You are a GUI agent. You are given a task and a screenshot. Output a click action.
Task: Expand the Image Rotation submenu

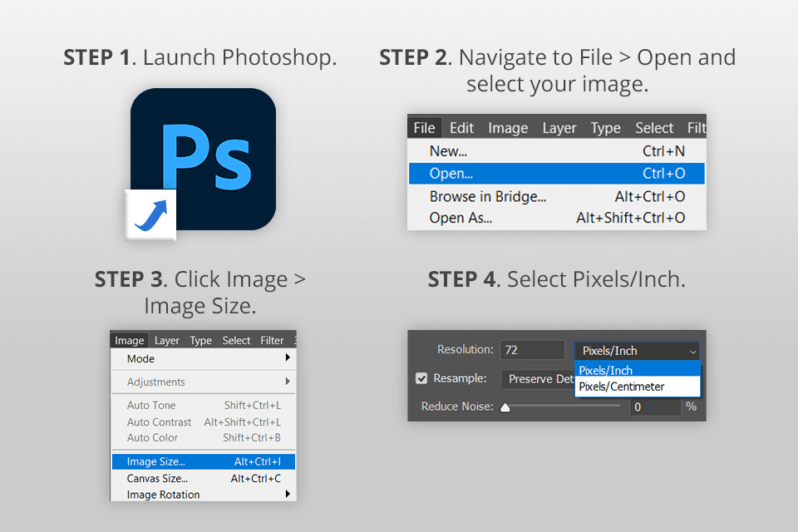coord(203,495)
